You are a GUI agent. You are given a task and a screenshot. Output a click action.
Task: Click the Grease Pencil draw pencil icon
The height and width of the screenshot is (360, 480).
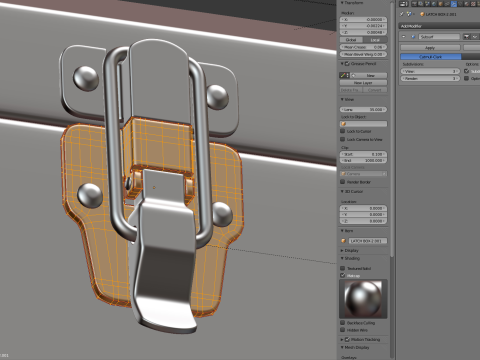click(342, 75)
